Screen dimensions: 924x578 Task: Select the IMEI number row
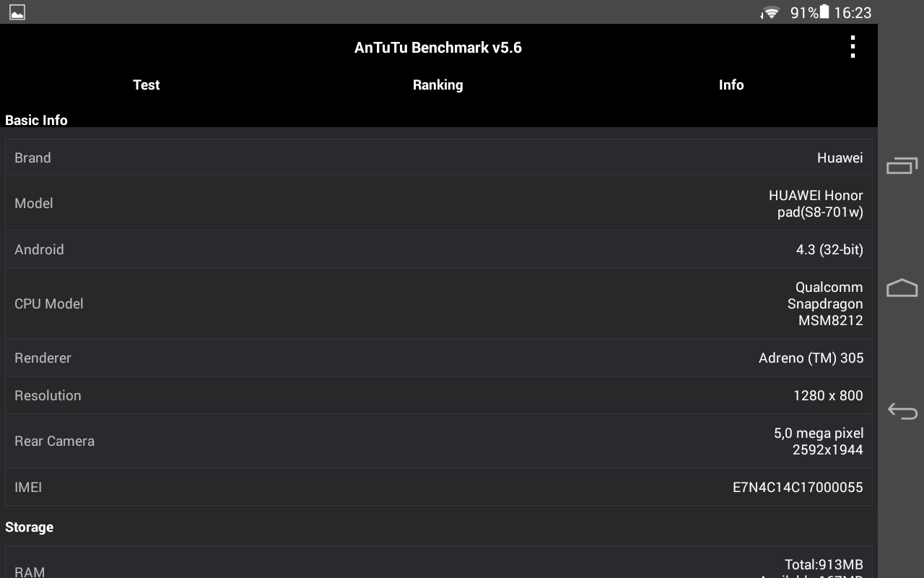[438, 487]
